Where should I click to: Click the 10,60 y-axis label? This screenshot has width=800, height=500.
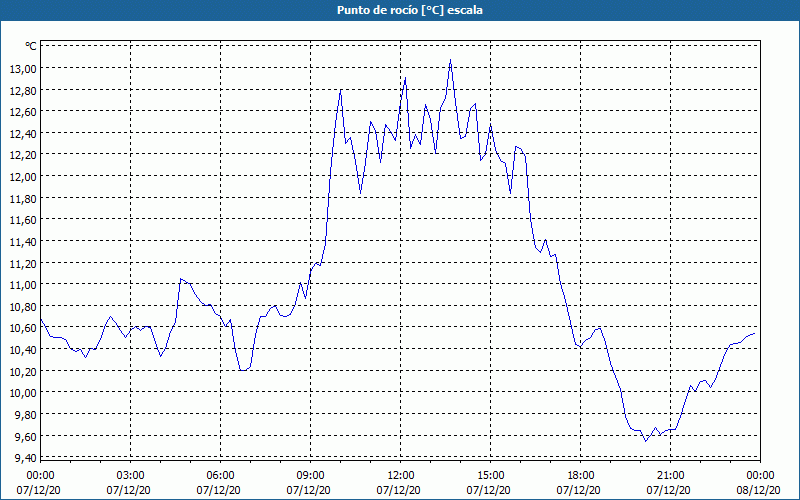pyautogui.click(x=23, y=329)
